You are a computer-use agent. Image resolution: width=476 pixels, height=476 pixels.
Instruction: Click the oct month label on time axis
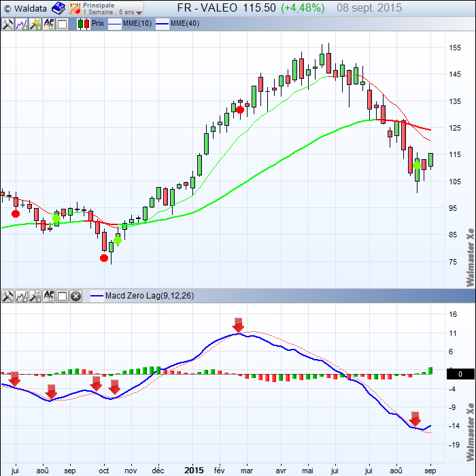coord(104,471)
